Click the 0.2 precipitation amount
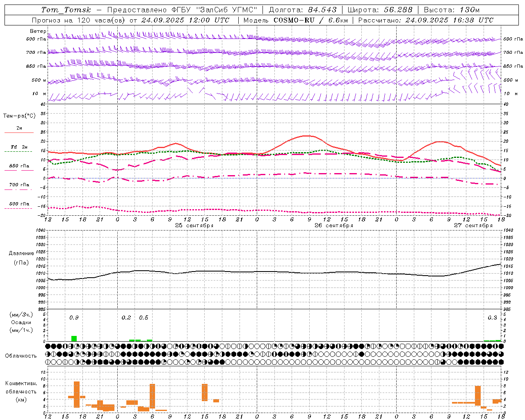 [x=126, y=317]
